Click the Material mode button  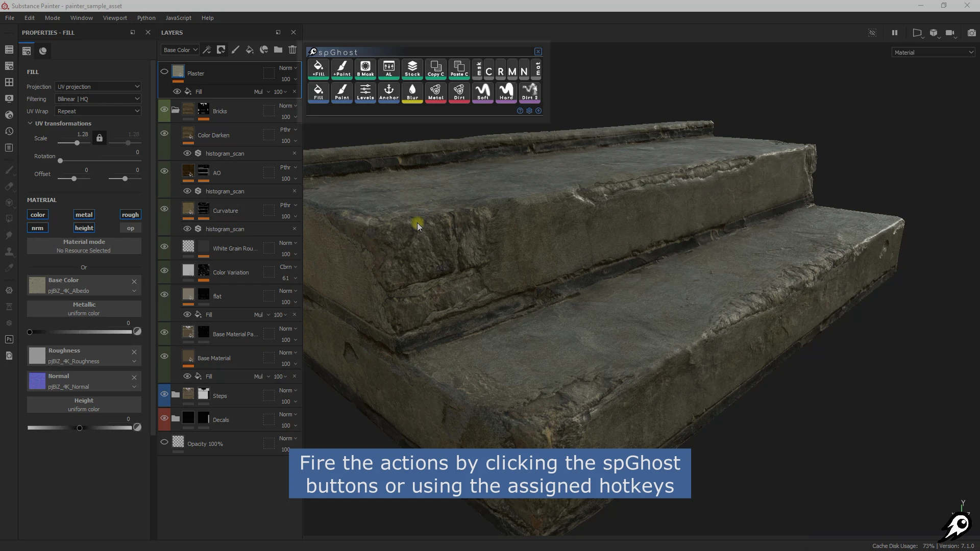(84, 246)
